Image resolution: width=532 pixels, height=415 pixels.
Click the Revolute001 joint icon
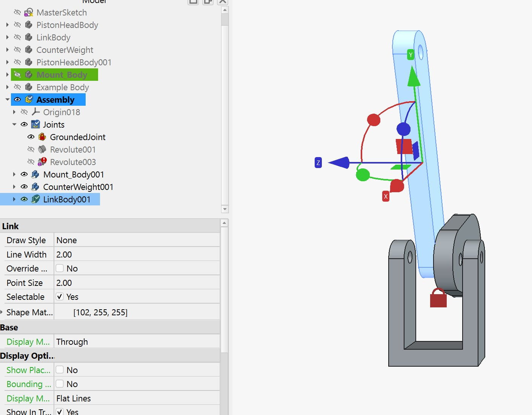click(x=42, y=150)
